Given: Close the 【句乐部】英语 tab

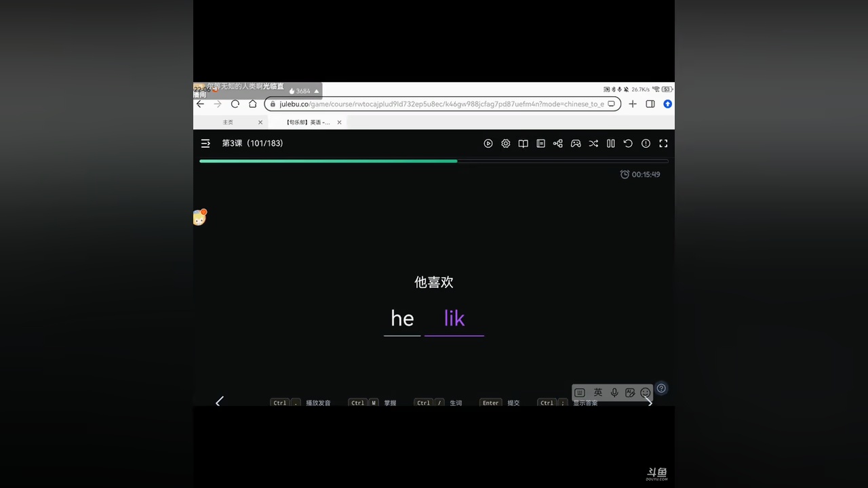Looking at the screenshot, I should (339, 123).
